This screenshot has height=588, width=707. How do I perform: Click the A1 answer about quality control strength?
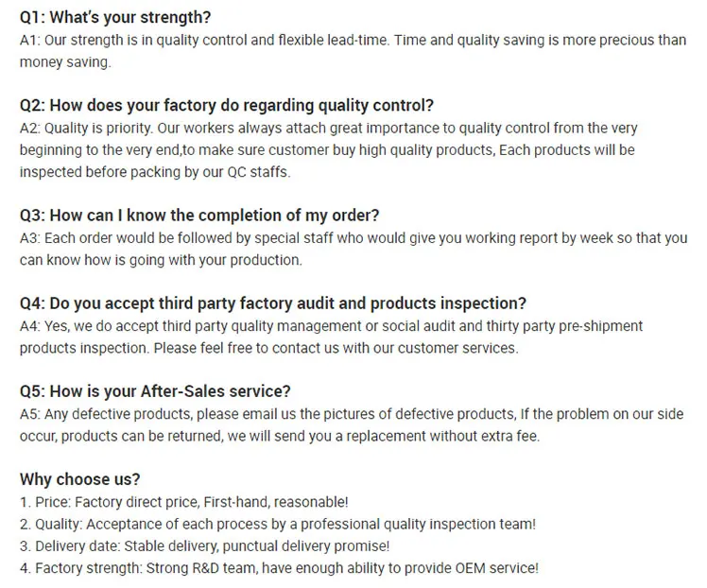353,40
